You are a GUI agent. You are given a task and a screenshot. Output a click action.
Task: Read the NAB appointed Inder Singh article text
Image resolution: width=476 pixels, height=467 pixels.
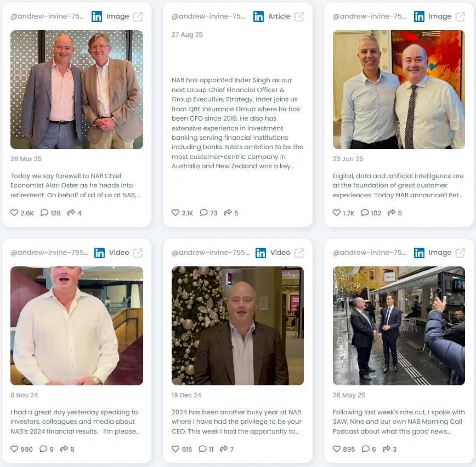pyautogui.click(x=237, y=123)
